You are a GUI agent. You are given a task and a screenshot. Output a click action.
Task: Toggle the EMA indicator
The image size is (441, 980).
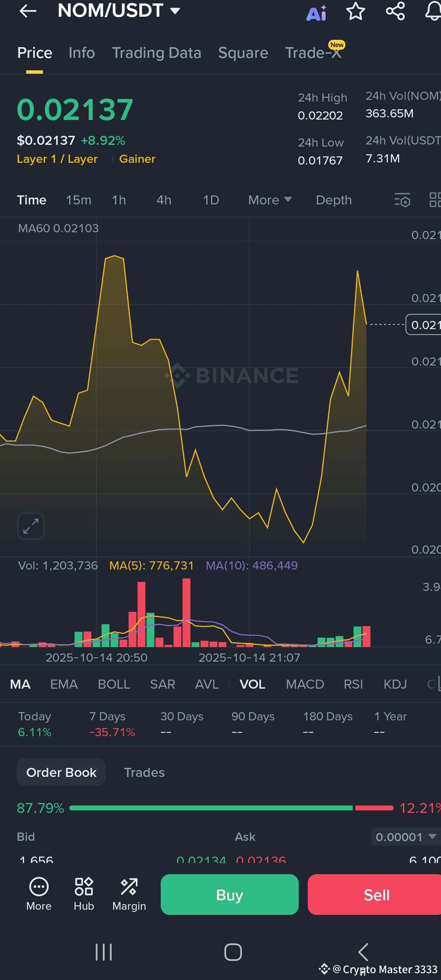pyautogui.click(x=64, y=684)
